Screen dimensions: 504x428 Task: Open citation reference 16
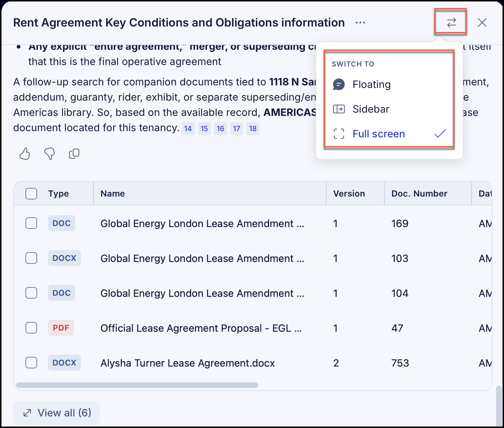click(220, 129)
